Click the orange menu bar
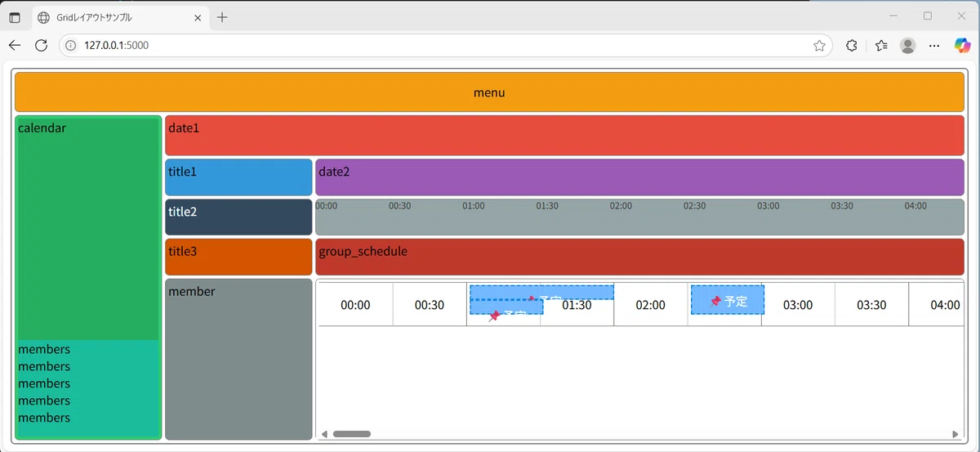The height and width of the screenshot is (452, 980). [490, 92]
